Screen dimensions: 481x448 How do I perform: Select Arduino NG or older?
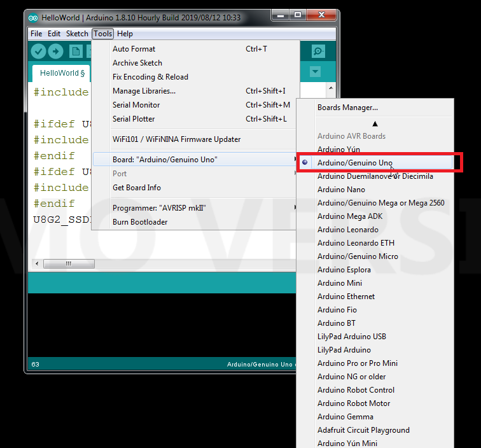(375, 377)
